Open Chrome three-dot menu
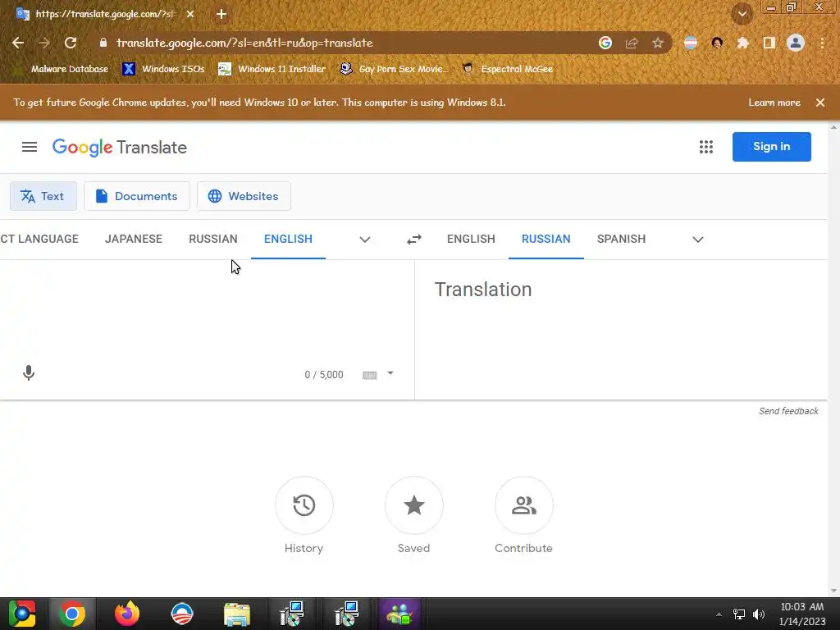This screenshot has height=630, width=840. pyautogui.click(x=822, y=43)
